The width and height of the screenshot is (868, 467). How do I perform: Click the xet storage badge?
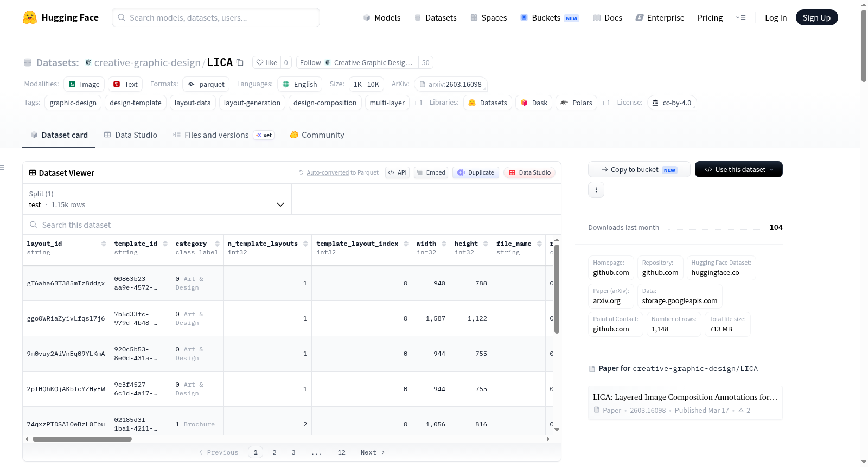pyautogui.click(x=264, y=135)
